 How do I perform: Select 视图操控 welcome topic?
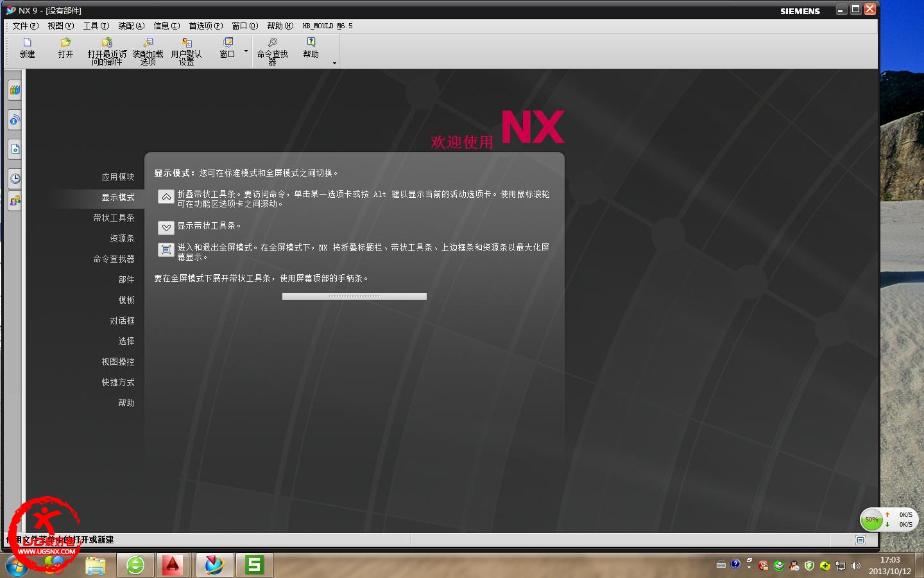118,362
